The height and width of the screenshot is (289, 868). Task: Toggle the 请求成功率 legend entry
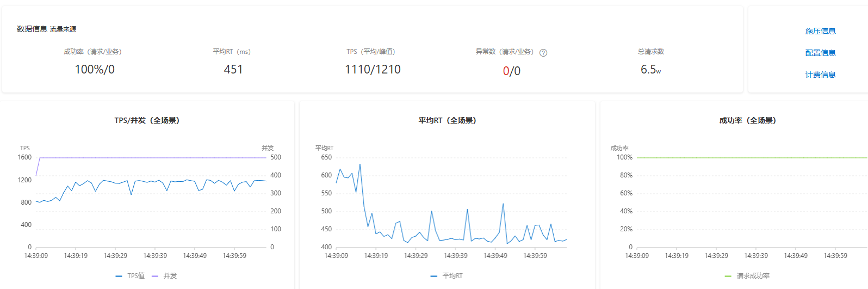(x=747, y=276)
